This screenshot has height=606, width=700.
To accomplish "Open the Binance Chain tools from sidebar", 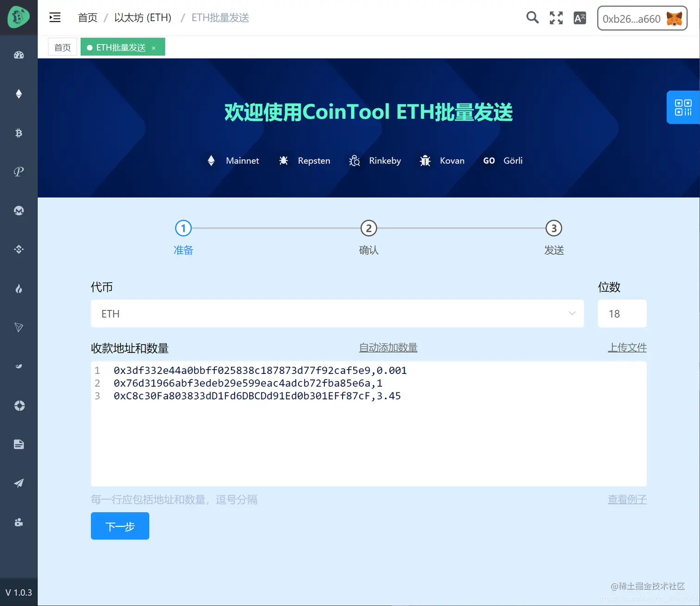I will (19, 249).
